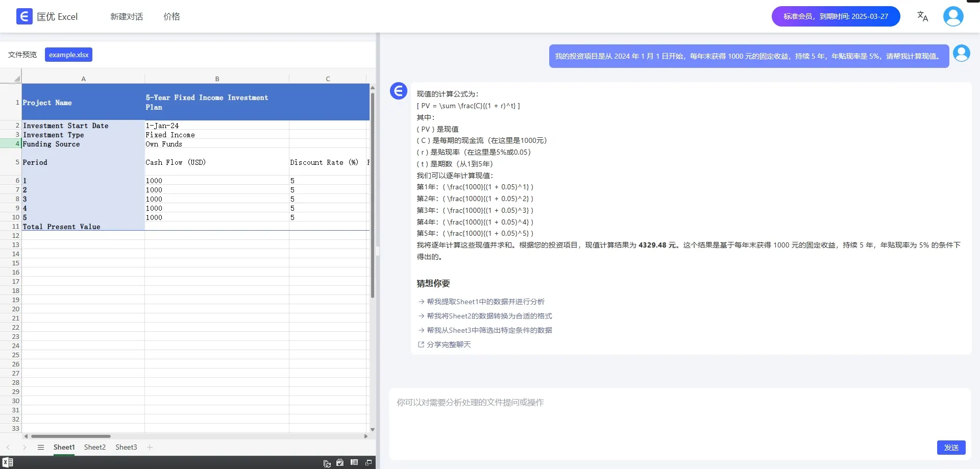This screenshot has width=980, height=469.
Task: Click the 文件预览 label
Action: pos(22,55)
